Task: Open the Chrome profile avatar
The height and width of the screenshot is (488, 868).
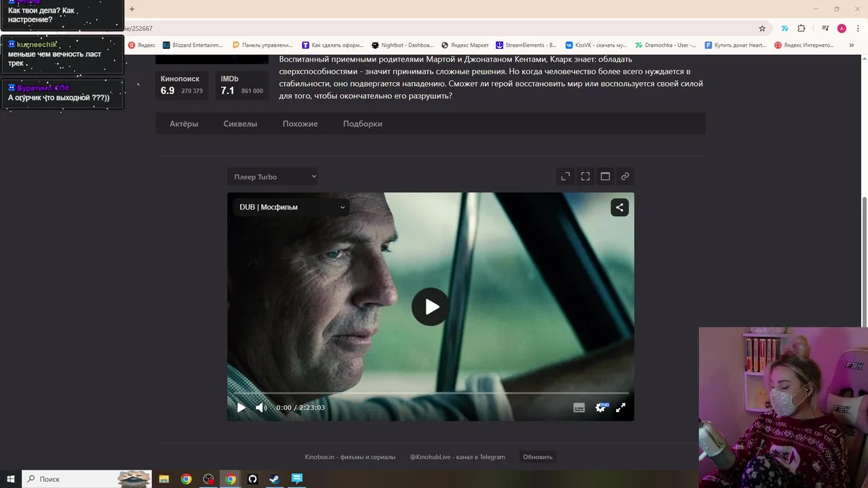Action: coord(842,28)
